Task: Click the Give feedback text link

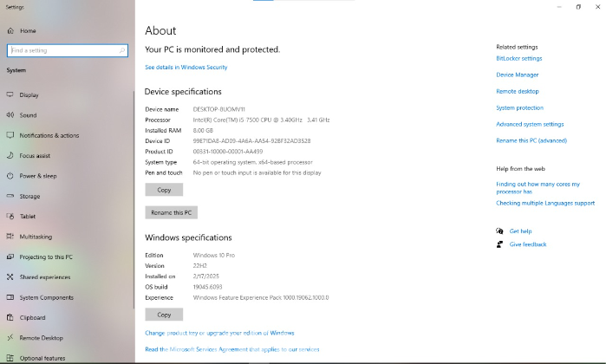Action: [x=528, y=244]
